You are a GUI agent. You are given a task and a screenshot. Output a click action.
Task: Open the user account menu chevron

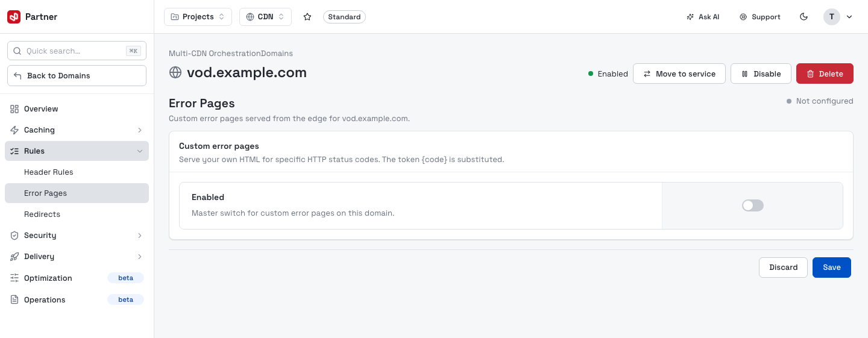point(849,17)
